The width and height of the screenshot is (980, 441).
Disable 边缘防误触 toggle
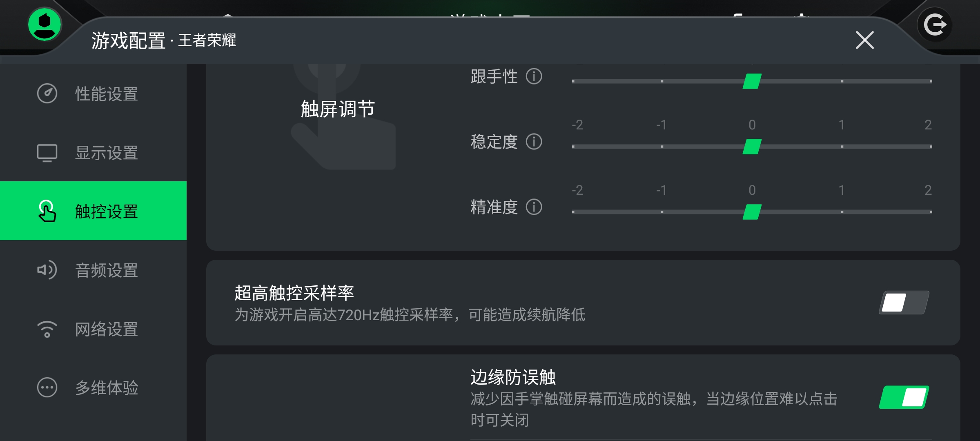click(x=904, y=397)
